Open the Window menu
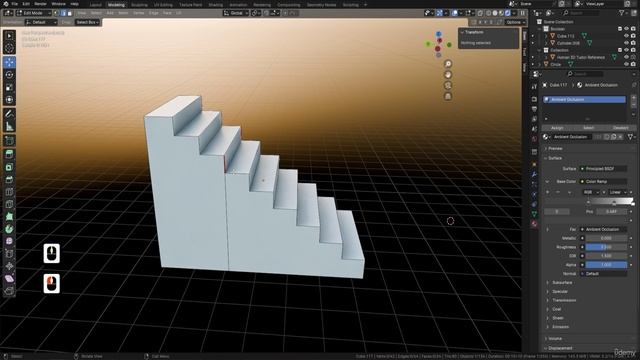640x360 pixels. (x=58, y=4)
